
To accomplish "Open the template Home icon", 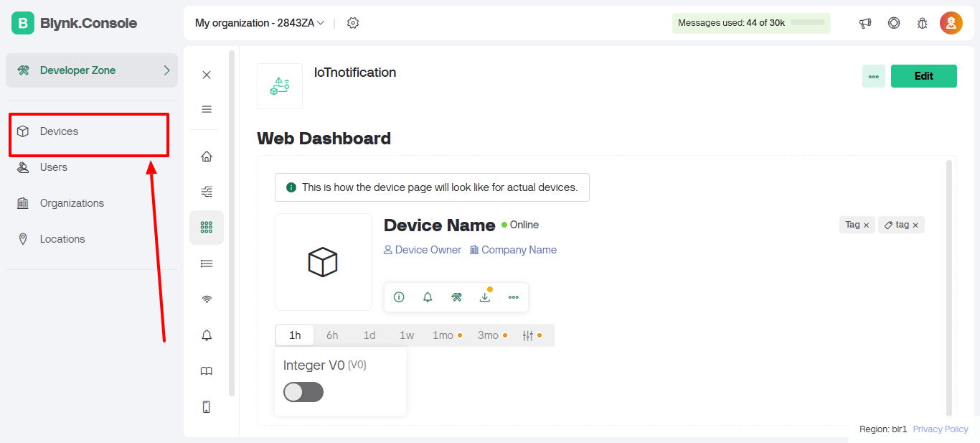I will click(x=207, y=157).
